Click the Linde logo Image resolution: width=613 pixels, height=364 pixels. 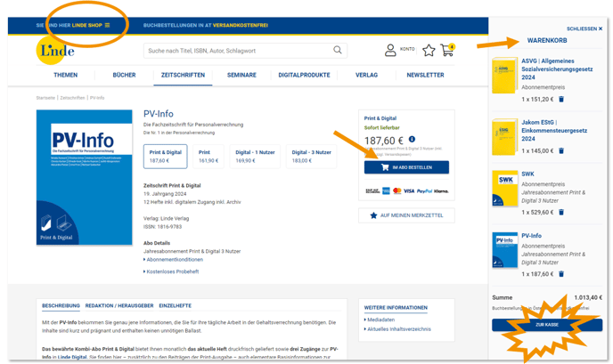click(x=55, y=51)
